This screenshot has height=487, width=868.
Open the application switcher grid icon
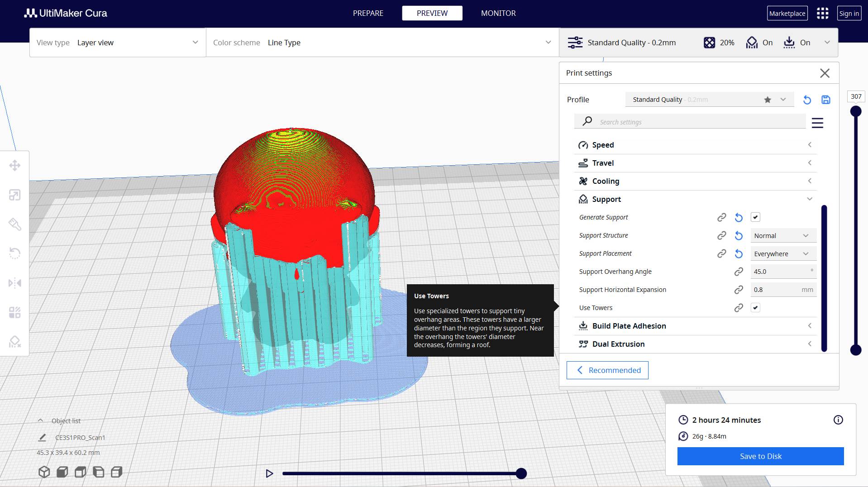click(x=822, y=13)
